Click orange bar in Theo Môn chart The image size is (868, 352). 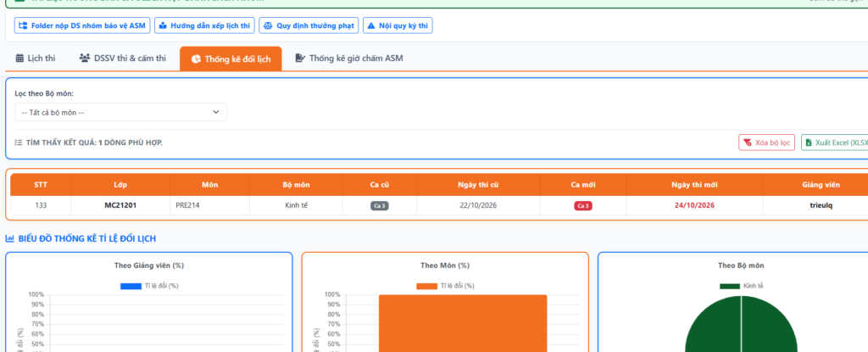pyautogui.click(x=463, y=323)
